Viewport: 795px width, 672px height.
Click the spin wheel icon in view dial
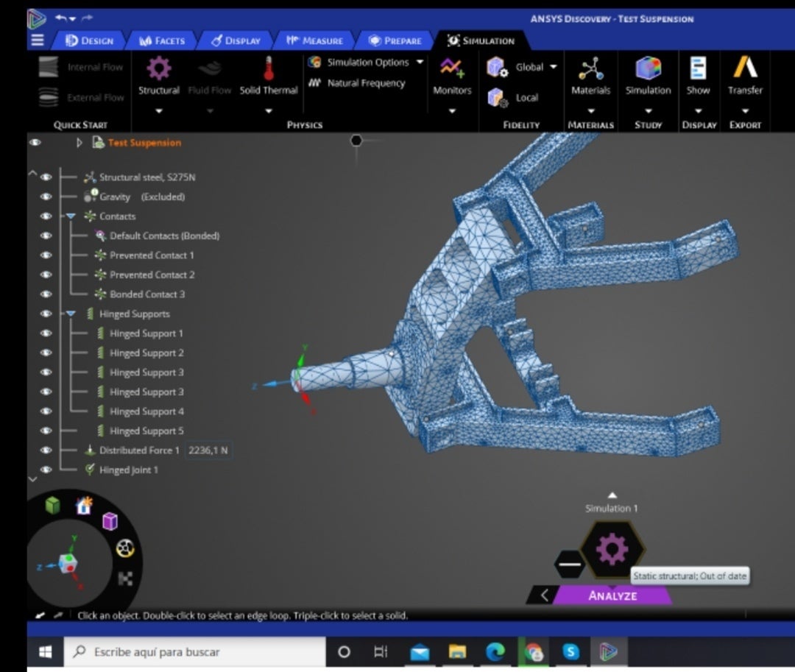coord(124,548)
